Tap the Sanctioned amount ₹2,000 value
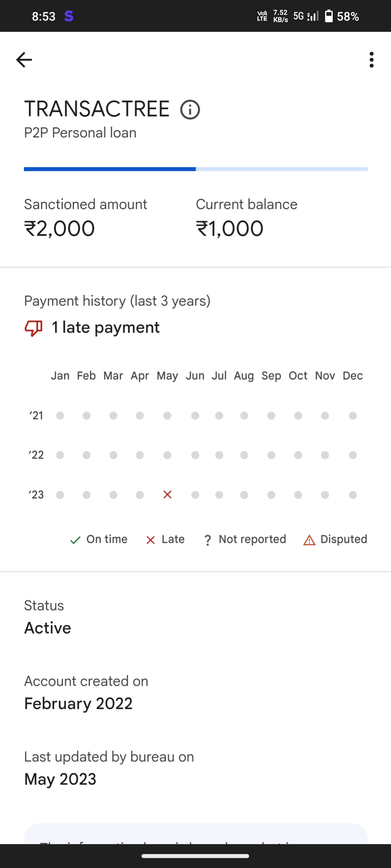The width and height of the screenshot is (391, 868). [x=60, y=229]
